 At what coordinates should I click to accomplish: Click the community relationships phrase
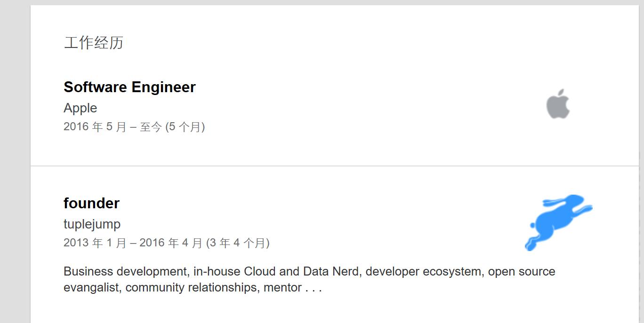point(191,288)
